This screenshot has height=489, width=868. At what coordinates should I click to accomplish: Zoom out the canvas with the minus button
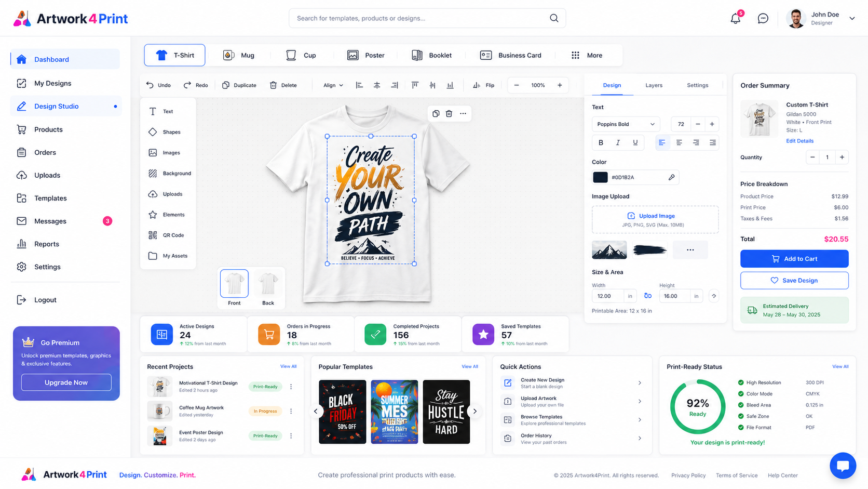[517, 85]
